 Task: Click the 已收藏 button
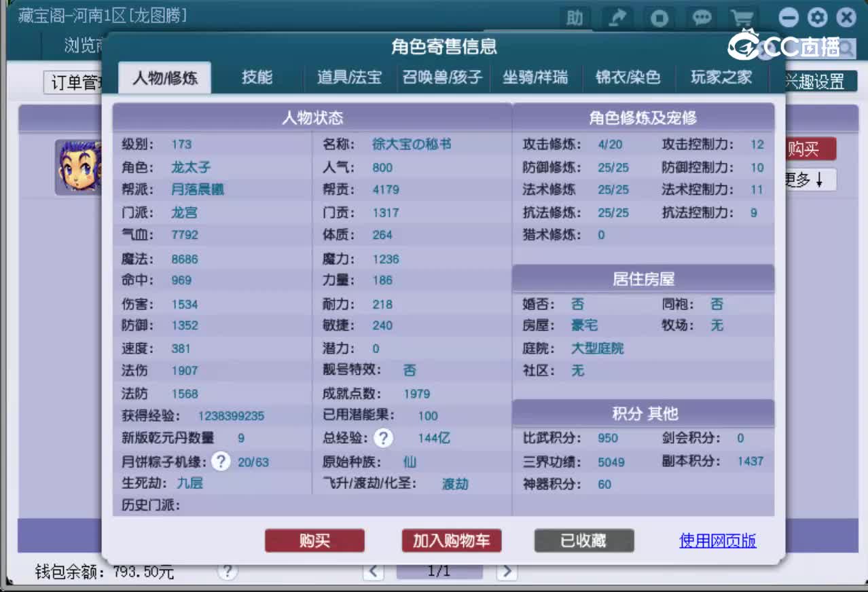[583, 541]
